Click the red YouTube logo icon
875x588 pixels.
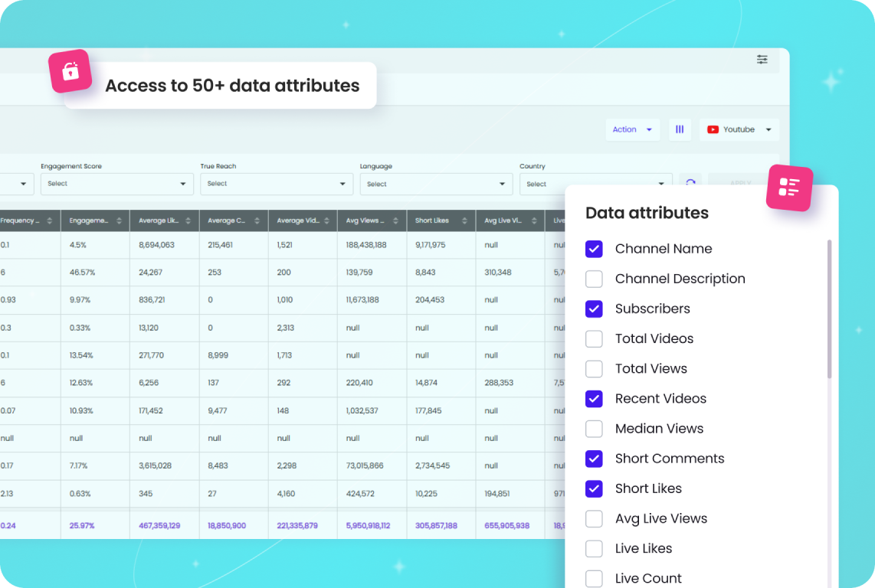[x=713, y=129]
